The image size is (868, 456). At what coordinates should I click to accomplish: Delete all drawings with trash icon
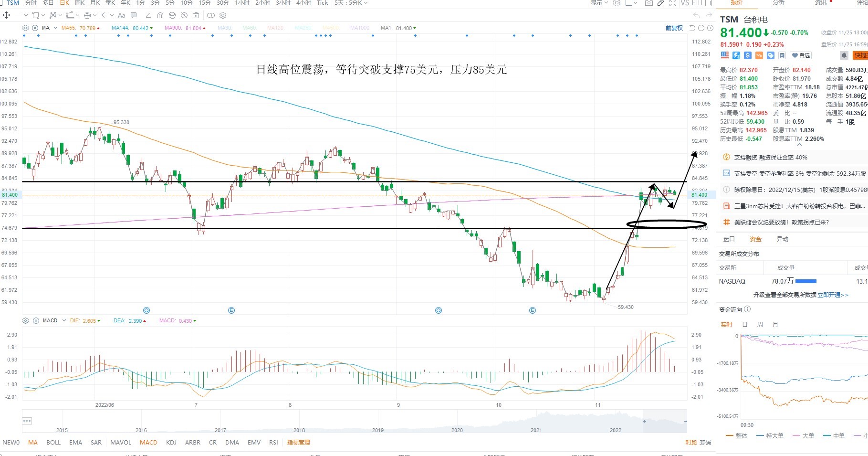click(196, 15)
